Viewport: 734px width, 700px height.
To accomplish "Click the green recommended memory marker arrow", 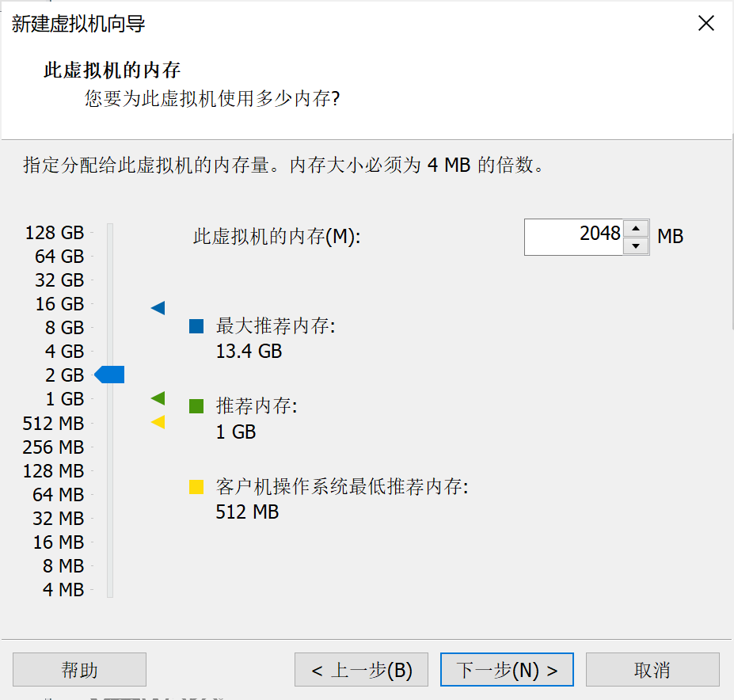I will tap(158, 398).
